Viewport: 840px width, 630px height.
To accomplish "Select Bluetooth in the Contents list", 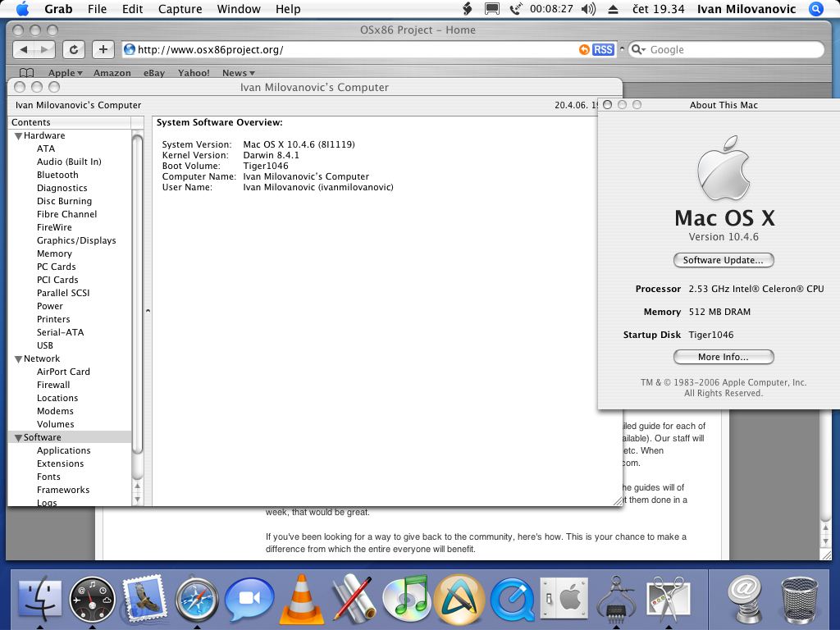I will click(57, 176).
